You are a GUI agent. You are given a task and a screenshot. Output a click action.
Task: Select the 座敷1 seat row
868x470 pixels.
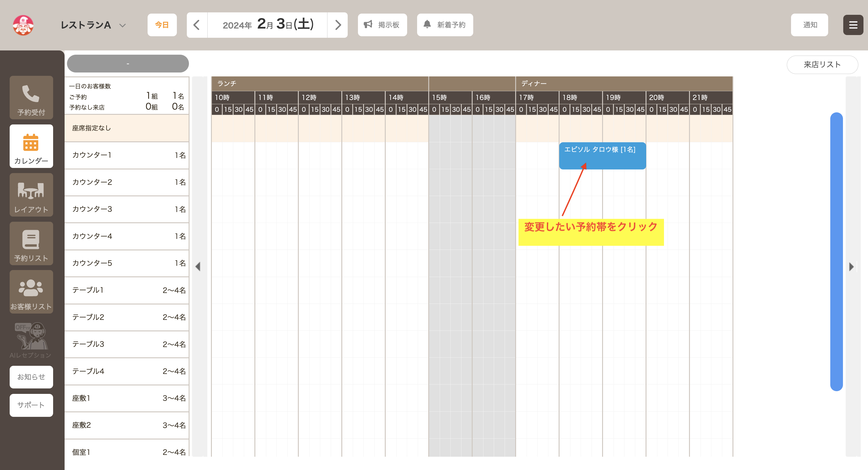pyautogui.click(x=127, y=398)
